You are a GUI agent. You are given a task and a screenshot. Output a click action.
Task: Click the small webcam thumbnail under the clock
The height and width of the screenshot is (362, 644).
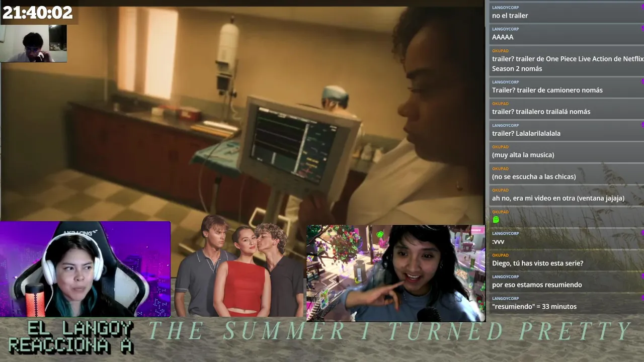34,44
